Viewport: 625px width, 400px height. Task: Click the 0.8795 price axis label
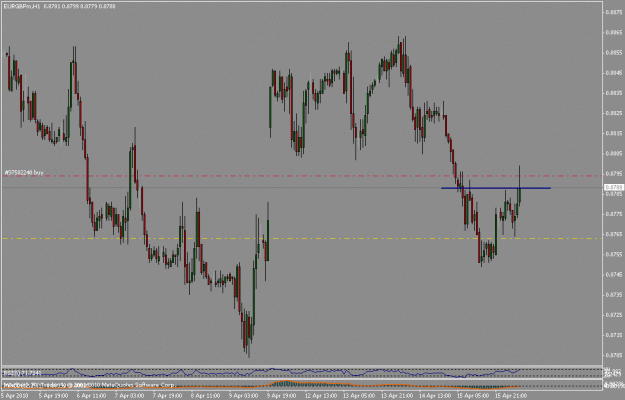[614, 174]
